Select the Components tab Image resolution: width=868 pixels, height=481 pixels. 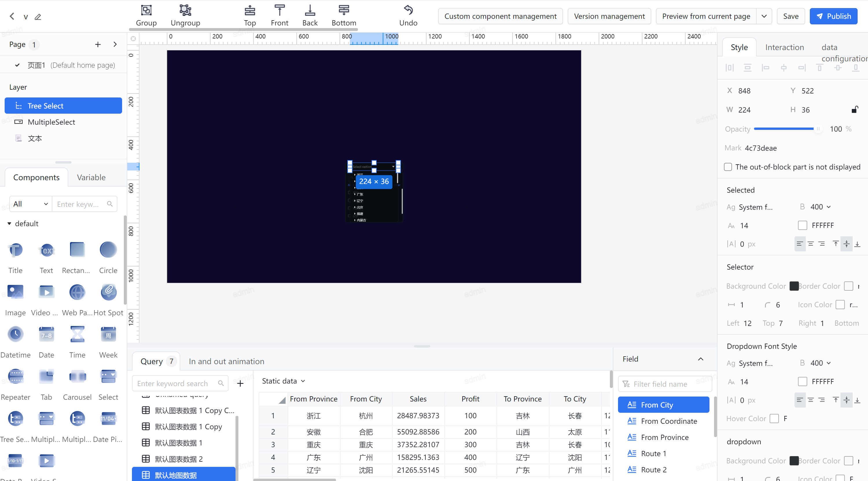click(36, 178)
